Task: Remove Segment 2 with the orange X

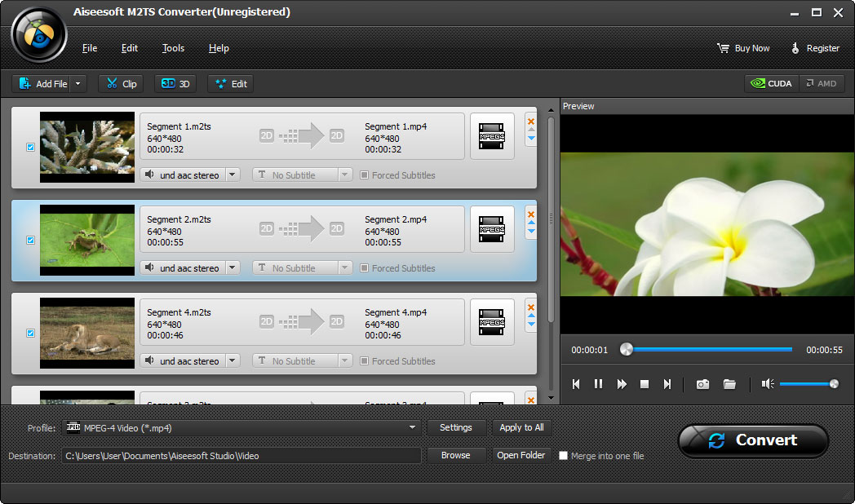Action: tap(531, 214)
